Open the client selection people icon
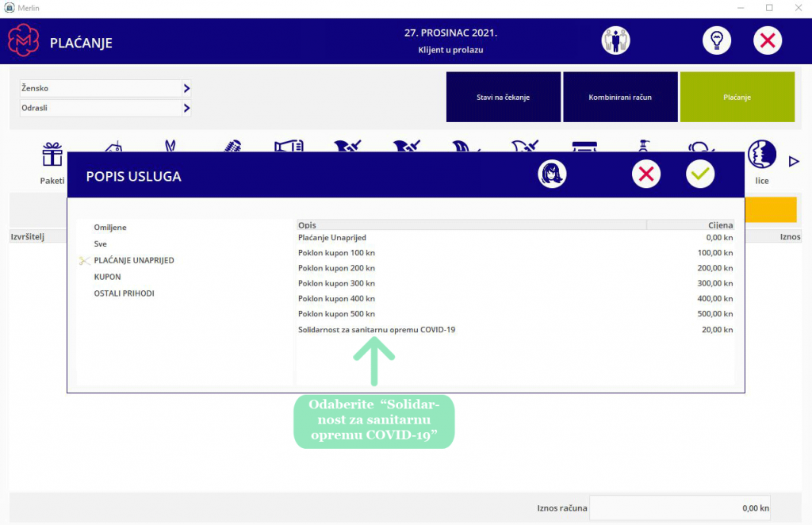The width and height of the screenshot is (812, 525). 615,40
